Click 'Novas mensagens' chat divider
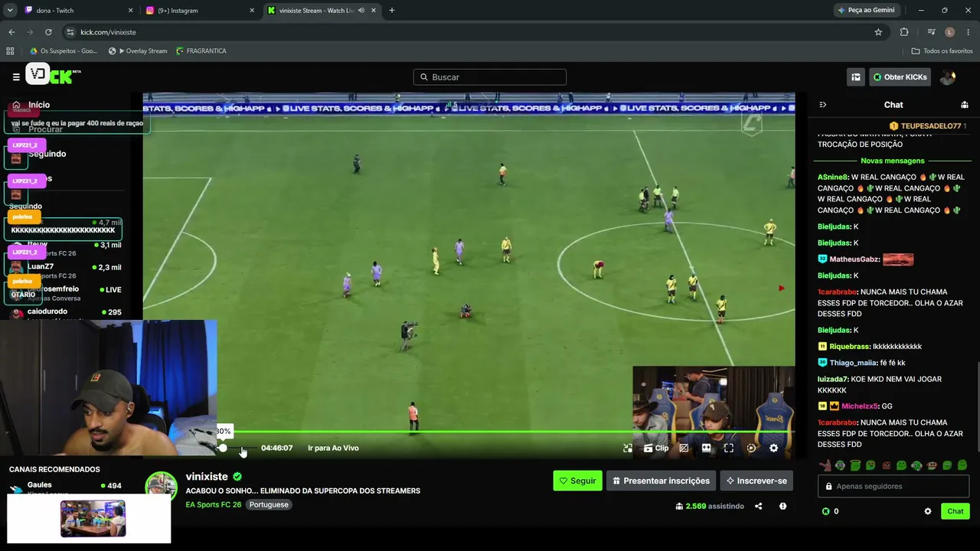The image size is (980, 551). click(892, 161)
